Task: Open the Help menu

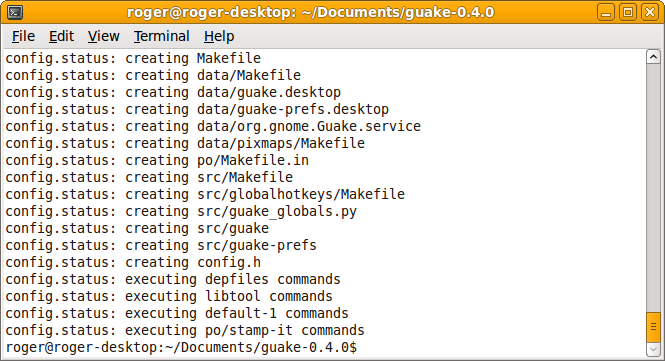Action: tap(219, 36)
